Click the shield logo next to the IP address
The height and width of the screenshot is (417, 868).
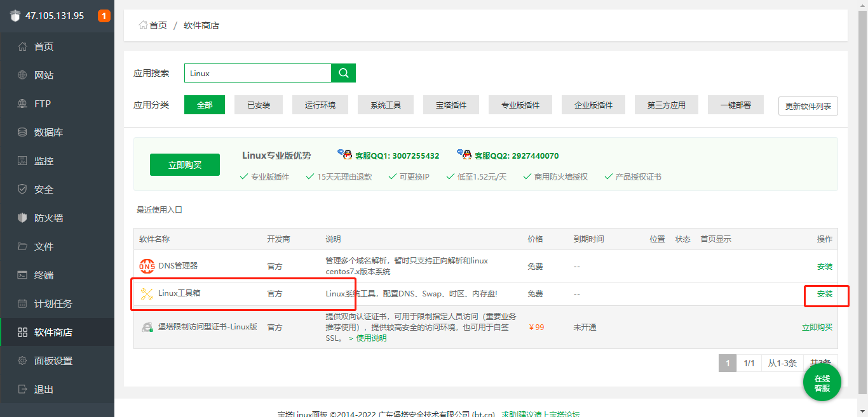[x=15, y=16]
